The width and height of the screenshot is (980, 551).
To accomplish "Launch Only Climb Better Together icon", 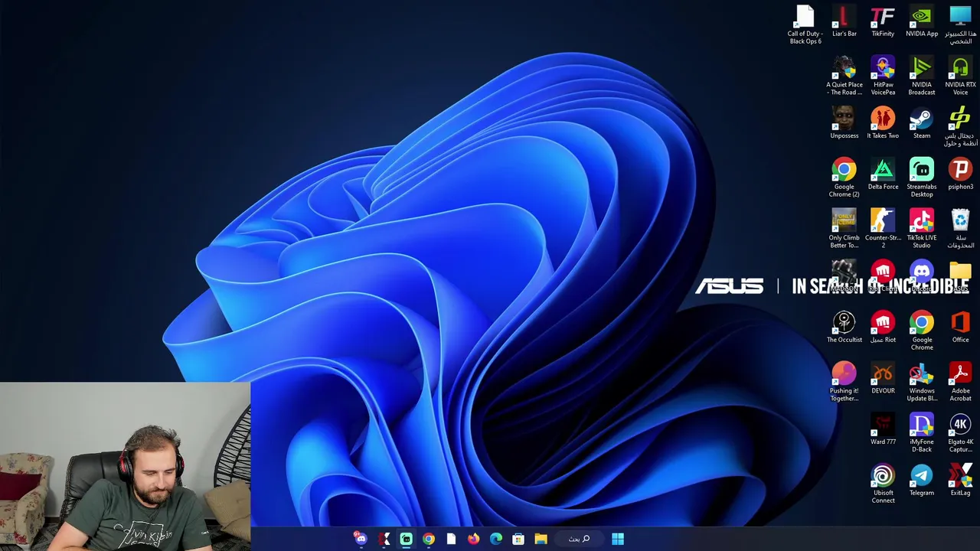I will coord(844,228).
